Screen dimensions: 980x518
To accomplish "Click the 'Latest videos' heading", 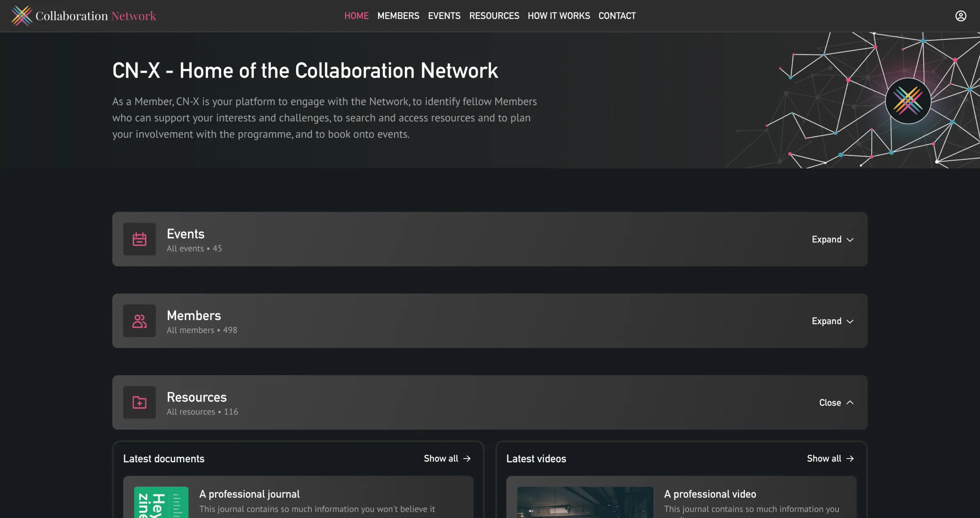I will coord(536,458).
